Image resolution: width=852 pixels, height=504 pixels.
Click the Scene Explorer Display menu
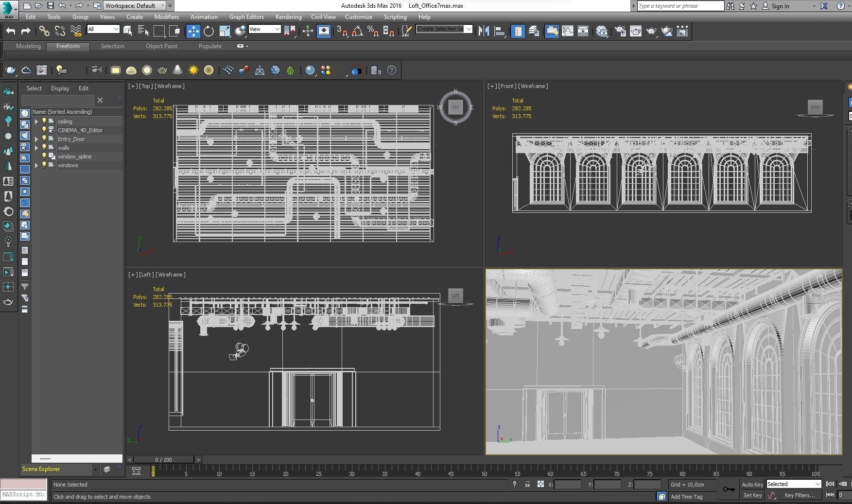point(60,88)
